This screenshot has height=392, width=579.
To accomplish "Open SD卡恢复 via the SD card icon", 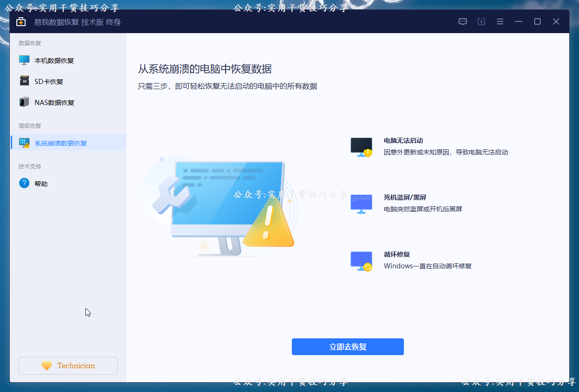I will point(24,81).
